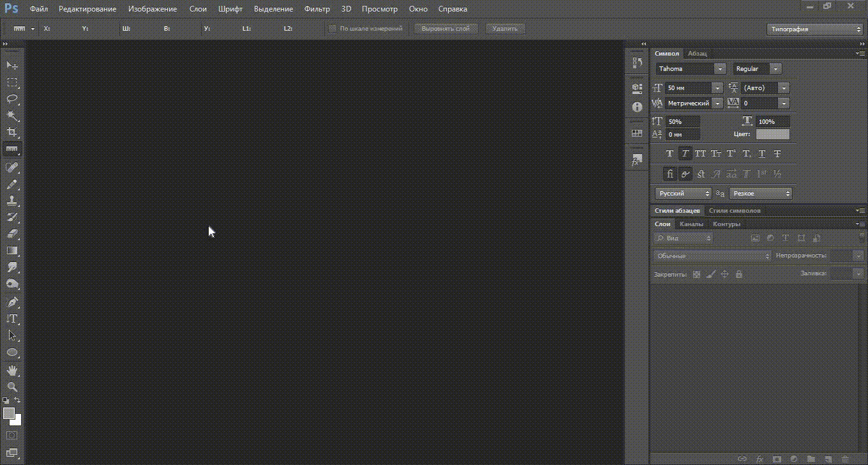Switch to the Абзац tab

pyautogui.click(x=697, y=54)
